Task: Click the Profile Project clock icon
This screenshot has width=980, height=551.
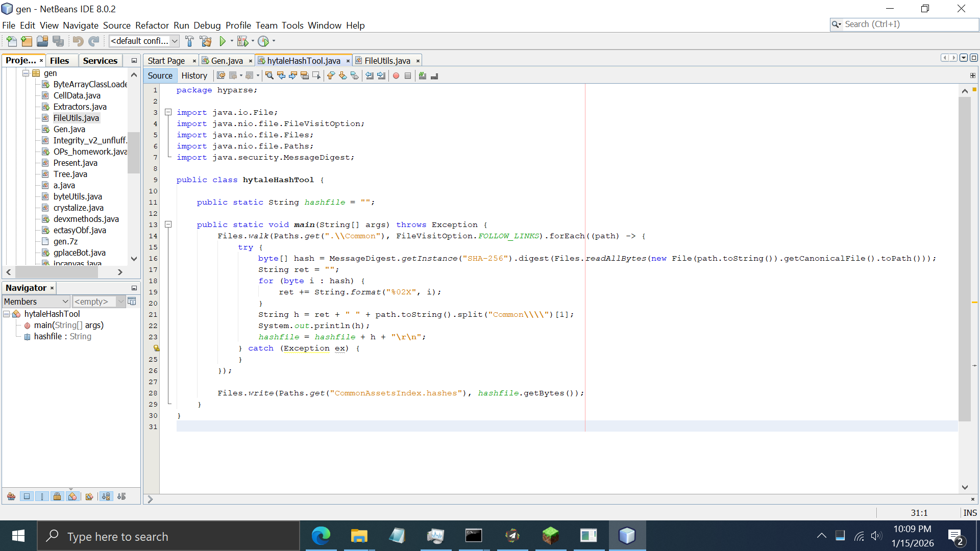Action: [263, 41]
